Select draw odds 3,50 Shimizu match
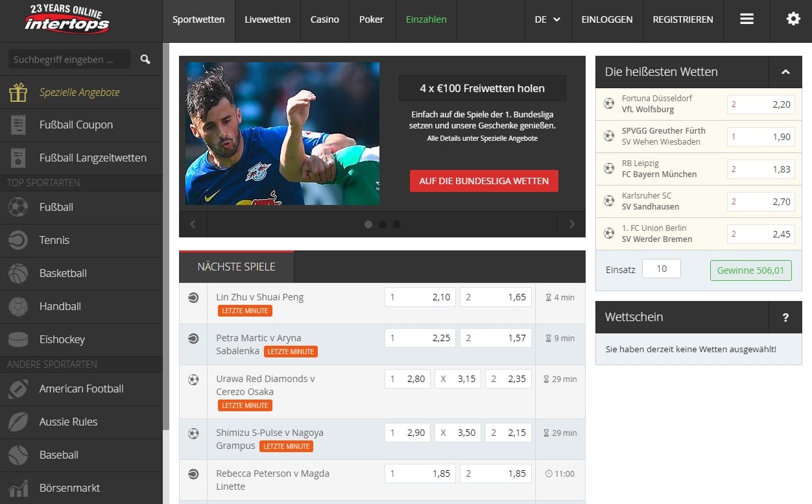Viewport: 812px width, 504px height. (x=458, y=433)
